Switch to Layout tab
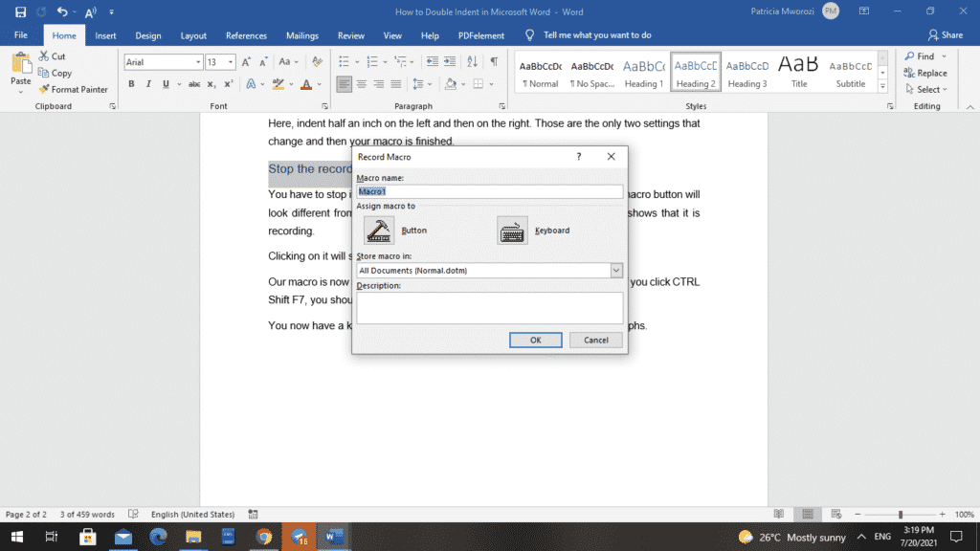980x551 pixels. 193,35
